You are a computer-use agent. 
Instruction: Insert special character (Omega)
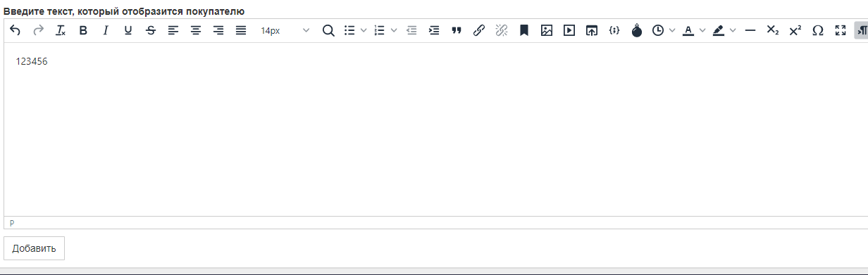click(x=818, y=30)
